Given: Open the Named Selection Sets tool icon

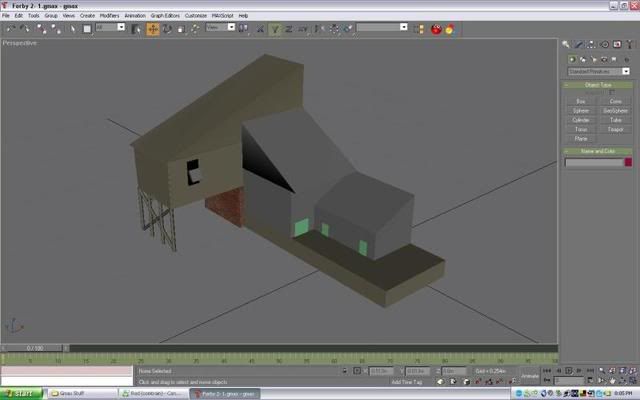Looking at the screenshot, I should [418, 29].
